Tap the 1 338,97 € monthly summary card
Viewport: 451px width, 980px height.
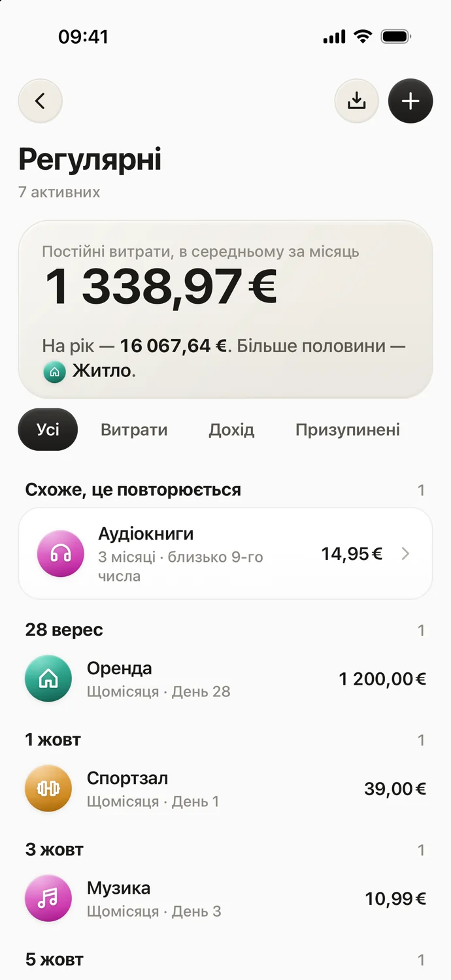(225, 310)
